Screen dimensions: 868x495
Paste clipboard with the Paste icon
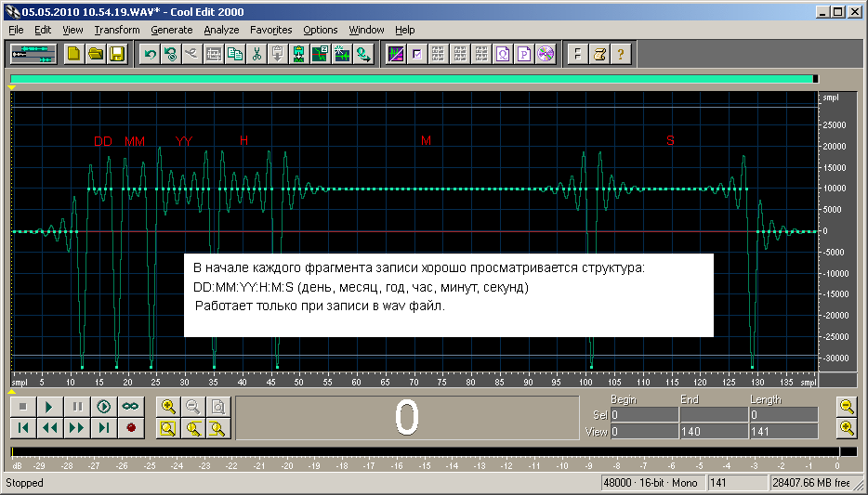pyautogui.click(x=278, y=54)
